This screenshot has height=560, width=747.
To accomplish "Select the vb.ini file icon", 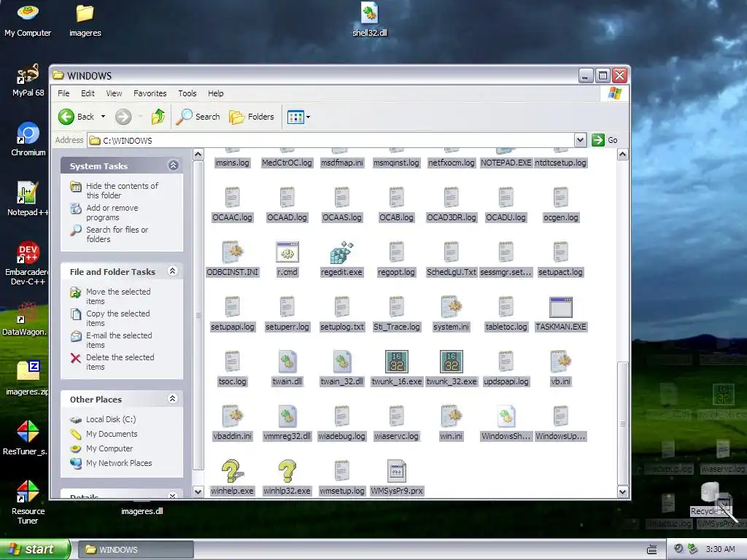I will 561,362.
